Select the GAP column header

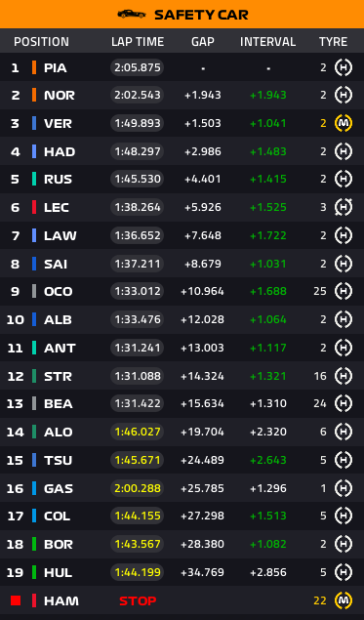pos(203,42)
